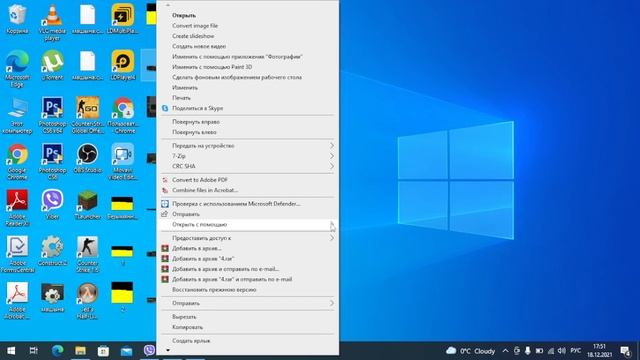Open the Windows Start menu
The height and width of the screenshot is (360, 640).
[x=11, y=351]
